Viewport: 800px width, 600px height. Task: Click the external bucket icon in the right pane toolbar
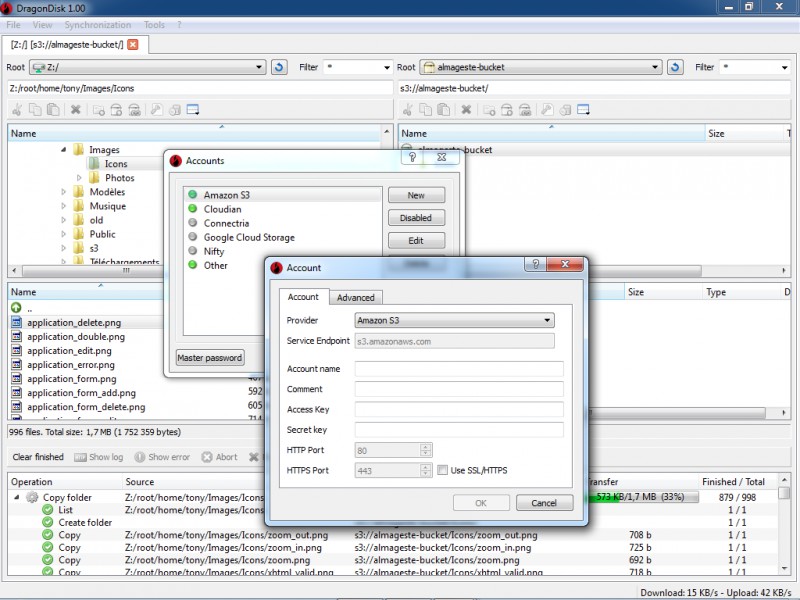525,110
